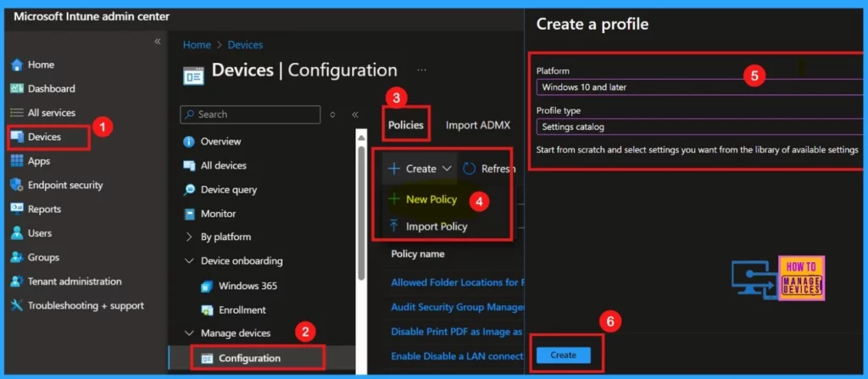Open the Device query icon

coord(189,190)
